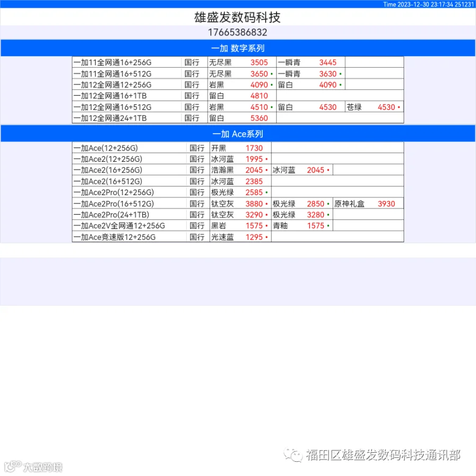This screenshot has height=476, width=476.
Task: Click the 原神礼盒 cell
Action: coord(349,204)
